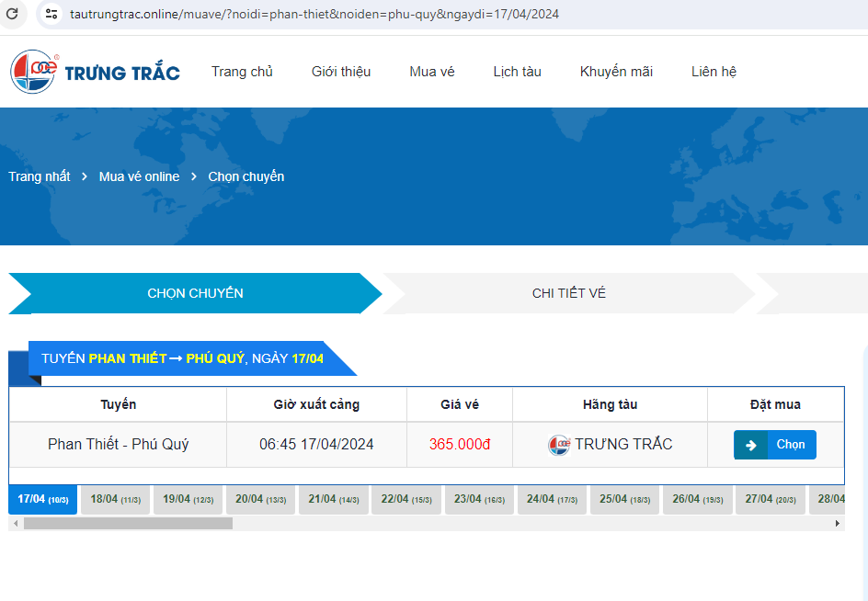Select the 25/04 date tab
The width and height of the screenshot is (868, 601).
tap(624, 499)
